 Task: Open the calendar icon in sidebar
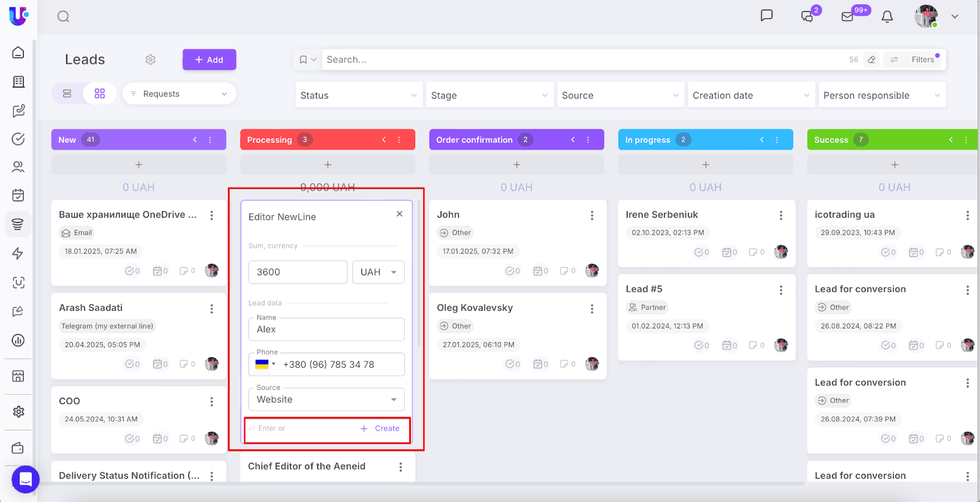[x=18, y=196]
